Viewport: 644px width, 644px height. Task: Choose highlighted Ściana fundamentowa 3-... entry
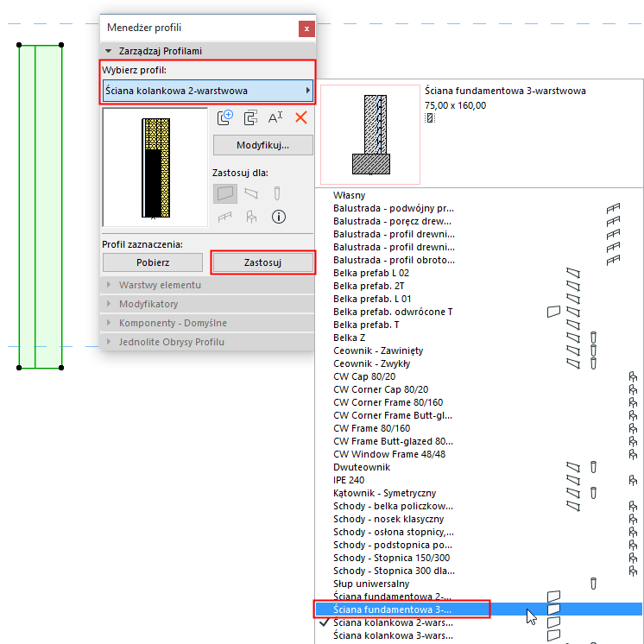tap(478, 609)
